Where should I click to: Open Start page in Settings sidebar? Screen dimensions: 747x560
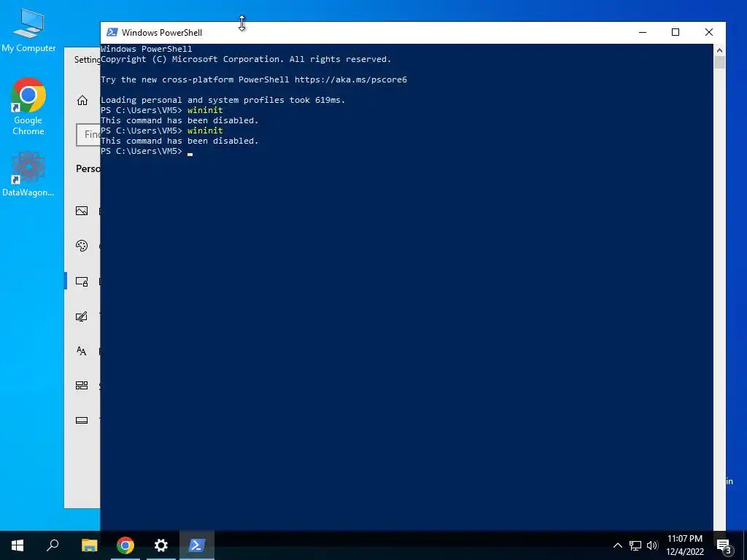[82, 385]
